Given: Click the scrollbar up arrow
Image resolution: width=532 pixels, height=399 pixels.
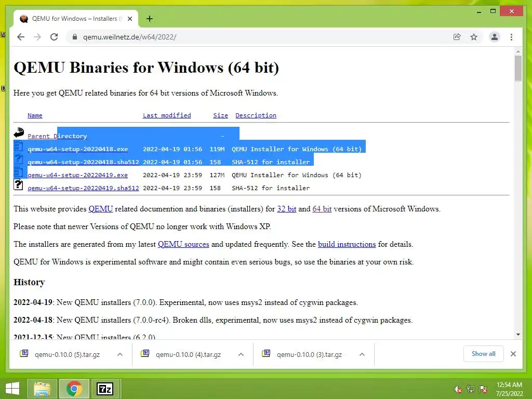Looking at the screenshot, I should click(518, 51).
